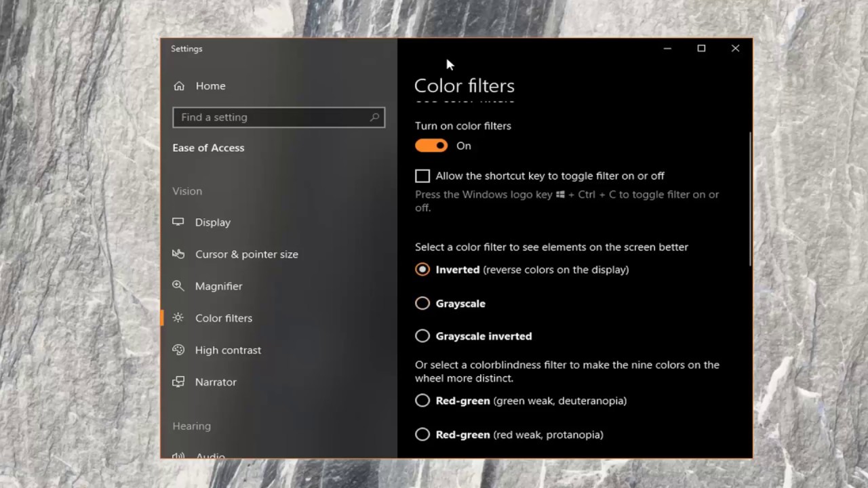
Task: Enable the shortcut key toggle checkbox
Action: [422, 176]
